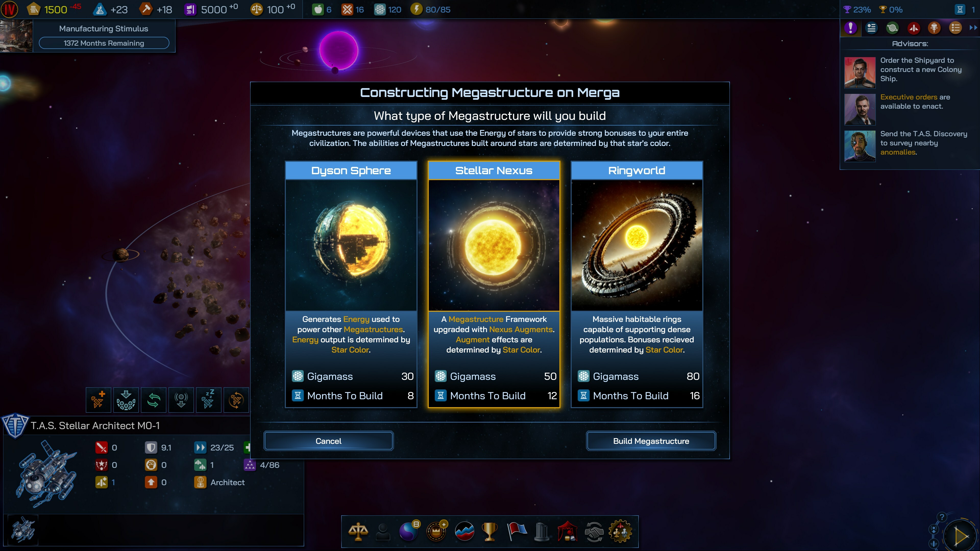Select the Stellar Nexus megastructure card

click(494, 284)
